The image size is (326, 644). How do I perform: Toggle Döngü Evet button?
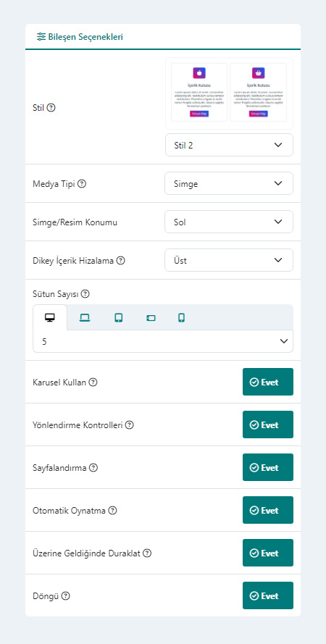[x=268, y=595]
